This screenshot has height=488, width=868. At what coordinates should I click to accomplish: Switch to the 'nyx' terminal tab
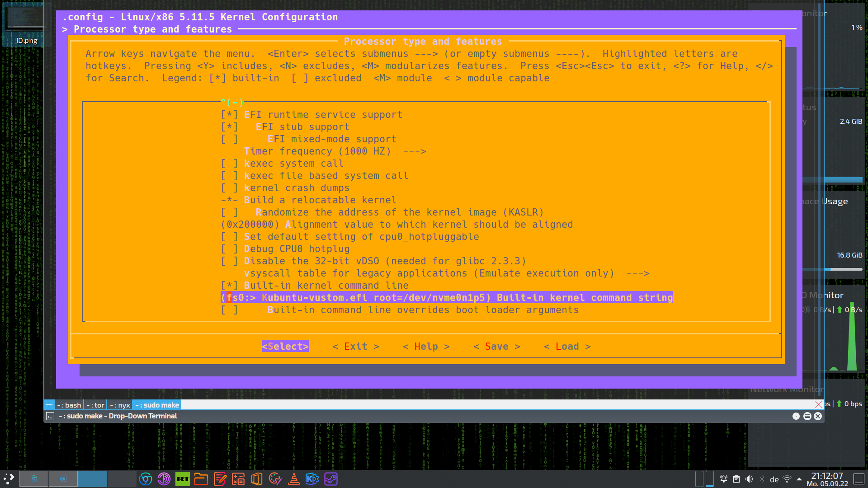pyautogui.click(x=120, y=405)
